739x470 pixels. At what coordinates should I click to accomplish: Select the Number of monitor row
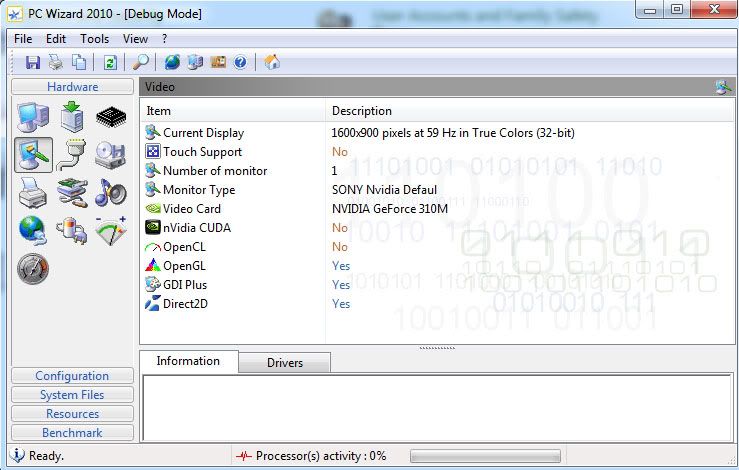[x=437, y=171]
